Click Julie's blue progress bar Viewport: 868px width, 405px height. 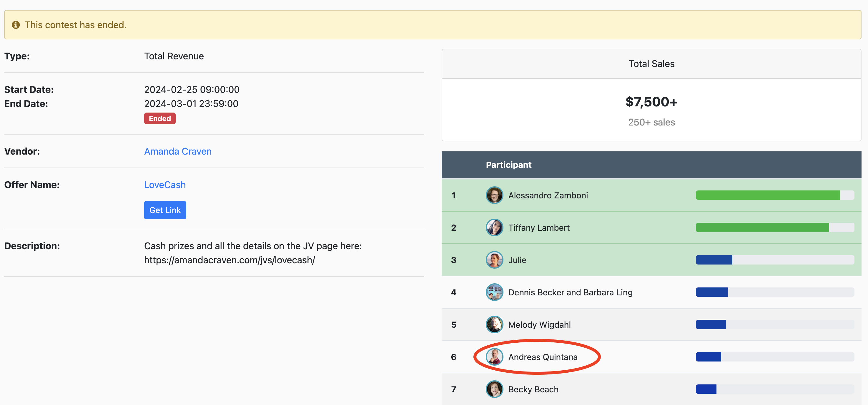tap(714, 260)
